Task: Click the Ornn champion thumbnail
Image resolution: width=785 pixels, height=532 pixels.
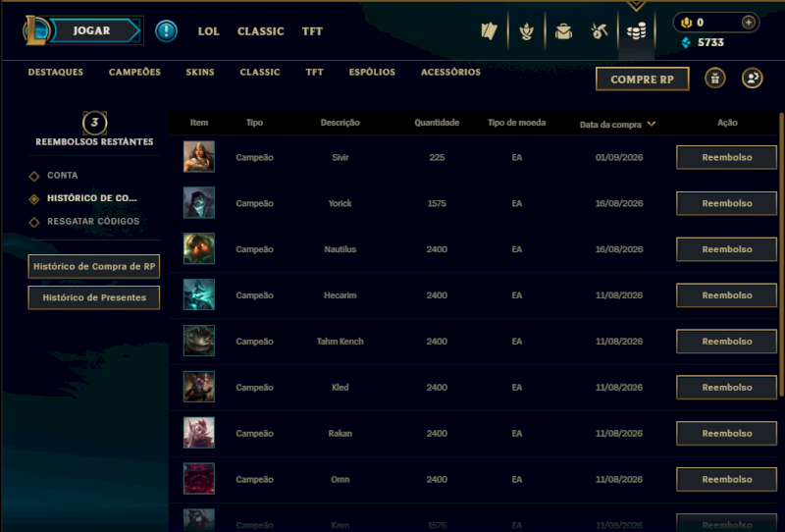Action: point(199,479)
